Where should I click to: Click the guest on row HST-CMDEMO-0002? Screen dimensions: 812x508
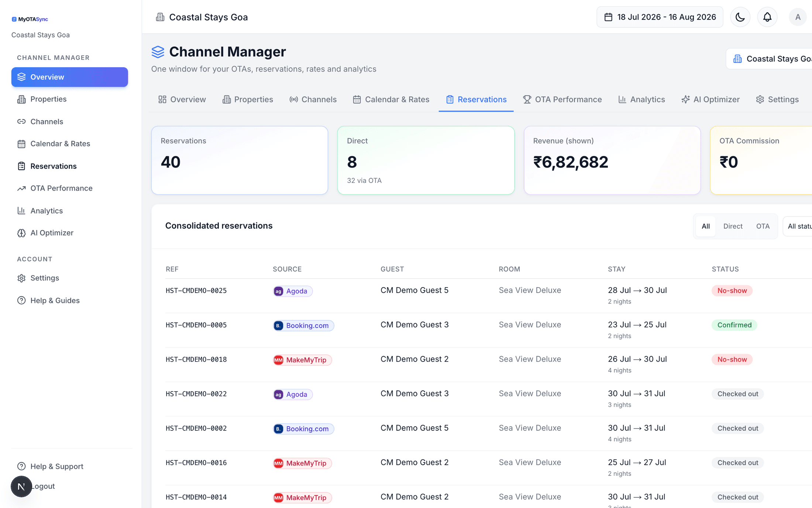(414, 428)
